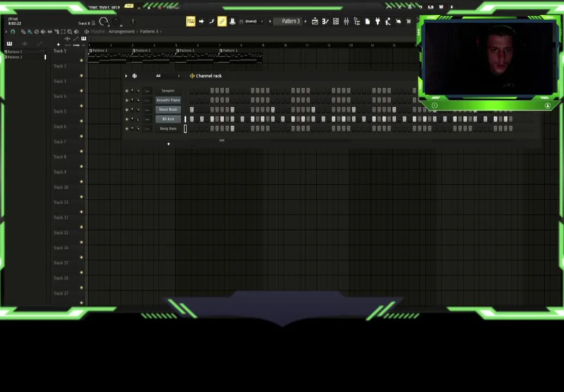Select the playlist select tool
Image resolution: width=564 pixels, height=392 pixels.
(63, 32)
